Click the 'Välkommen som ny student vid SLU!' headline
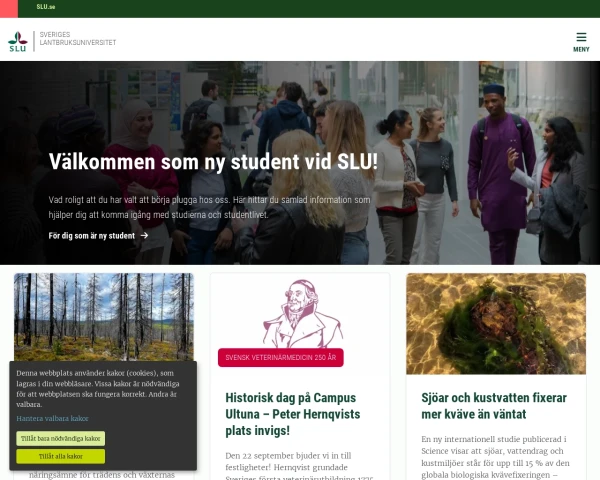This screenshot has width=600, height=480. tap(213, 162)
